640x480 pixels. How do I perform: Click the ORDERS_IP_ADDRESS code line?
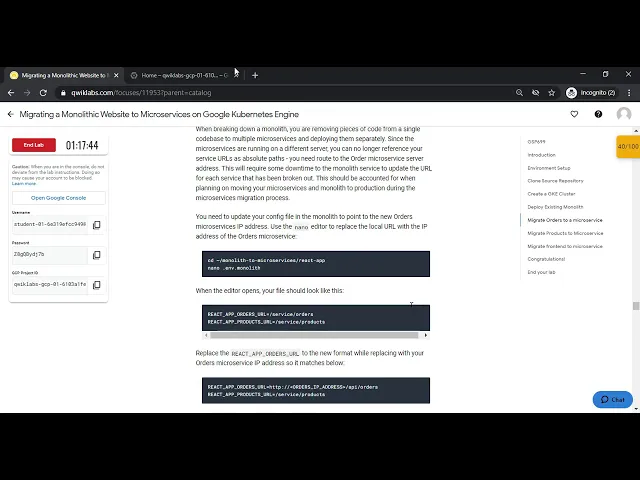click(x=293, y=387)
